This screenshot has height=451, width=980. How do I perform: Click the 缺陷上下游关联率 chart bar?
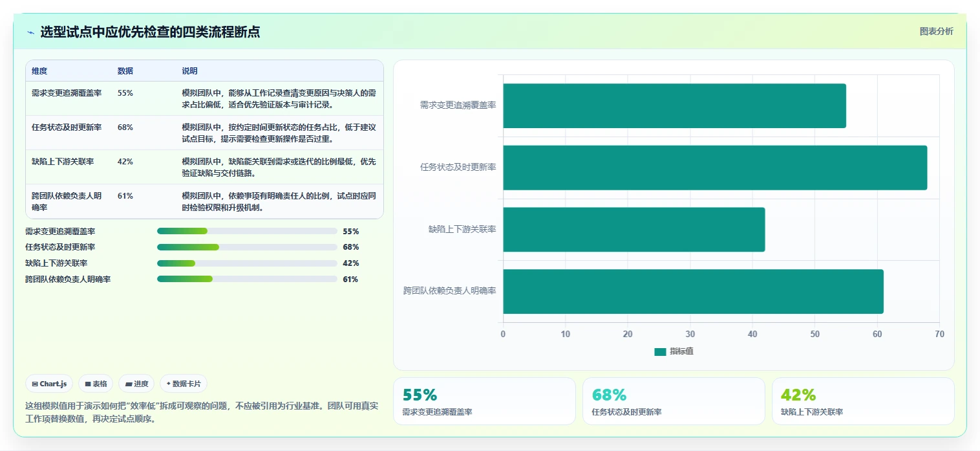634,229
